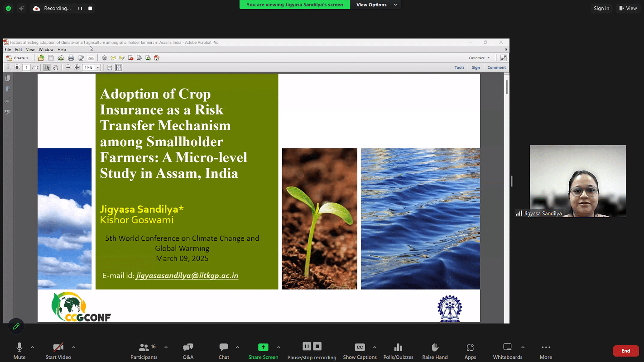The height and width of the screenshot is (362, 644).
Task: Expand the chevron next to Chat
Action: point(237,347)
